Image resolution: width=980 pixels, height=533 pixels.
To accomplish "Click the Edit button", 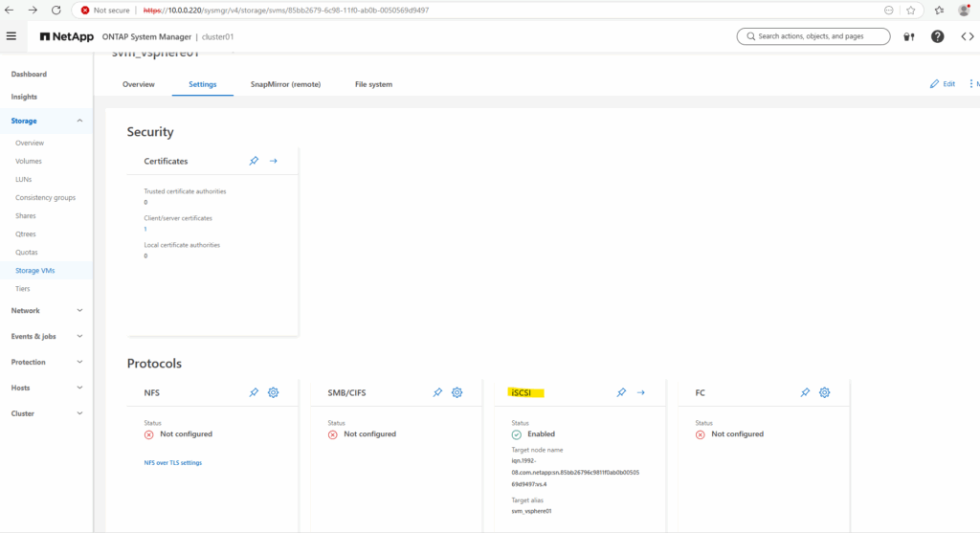I will point(943,84).
